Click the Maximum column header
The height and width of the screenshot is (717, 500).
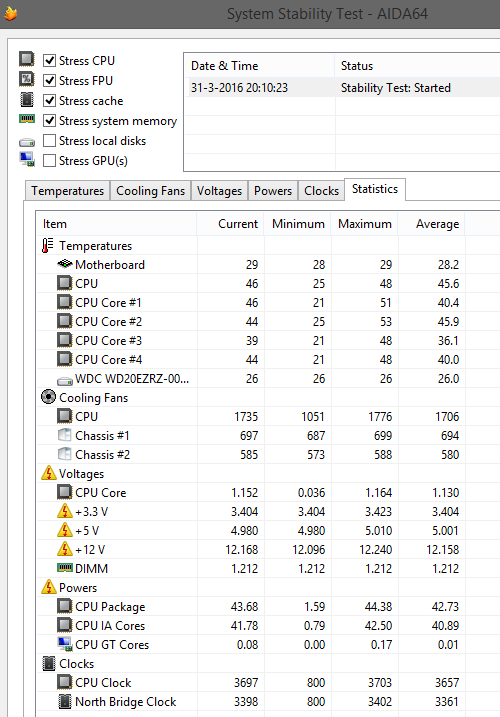(x=364, y=224)
